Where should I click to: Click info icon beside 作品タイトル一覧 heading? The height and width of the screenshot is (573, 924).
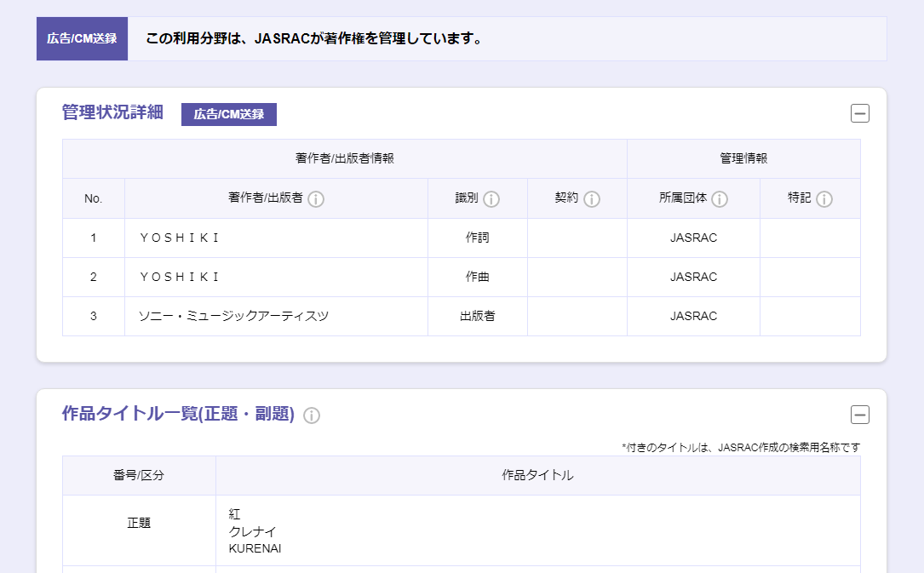(x=312, y=415)
